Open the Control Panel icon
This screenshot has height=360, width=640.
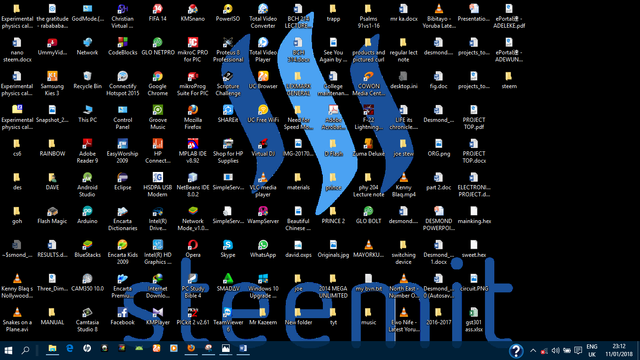pyautogui.click(x=122, y=117)
